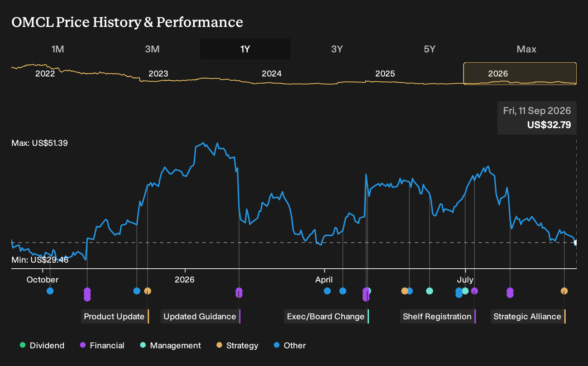Screen dimensions: 588x366
Task: Open the Strategic Alliance event label
Action: click(528, 316)
